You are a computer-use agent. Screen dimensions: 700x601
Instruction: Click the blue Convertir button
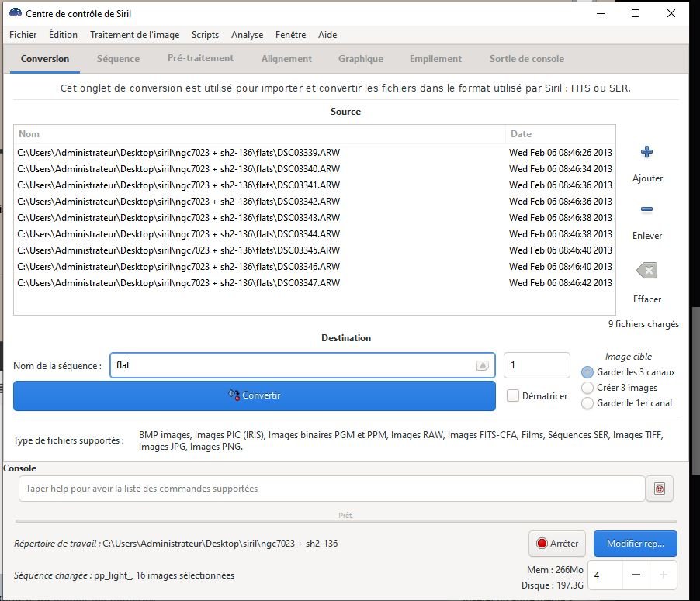[255, 395]
